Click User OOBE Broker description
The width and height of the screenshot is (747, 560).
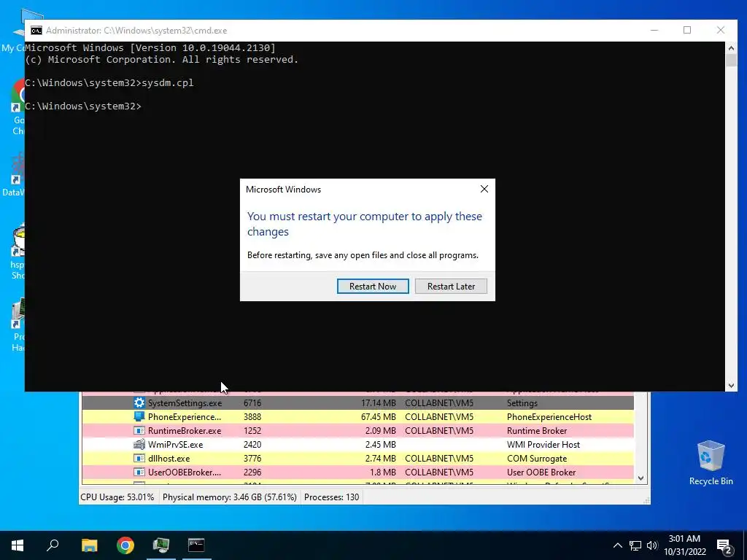point(541,472)
